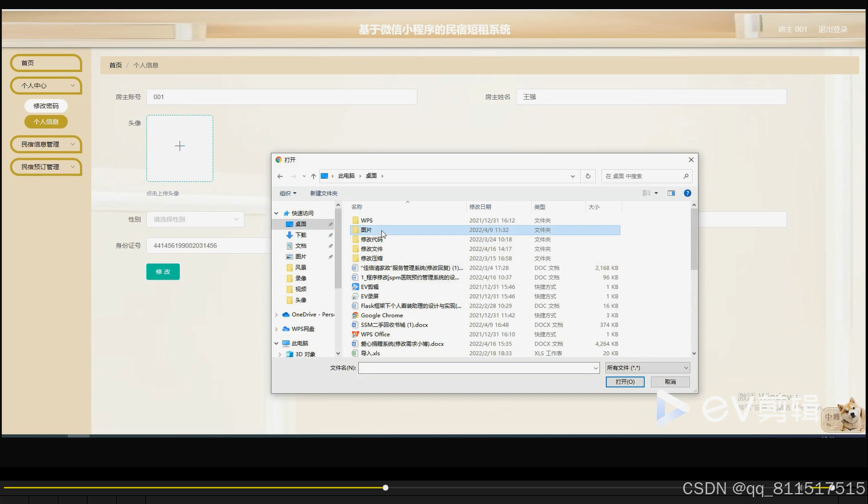Image resolution: width=868 pixels, height=504 pixels.
Task: Open the view options dropdown arrow
Action: coord(656,193)
